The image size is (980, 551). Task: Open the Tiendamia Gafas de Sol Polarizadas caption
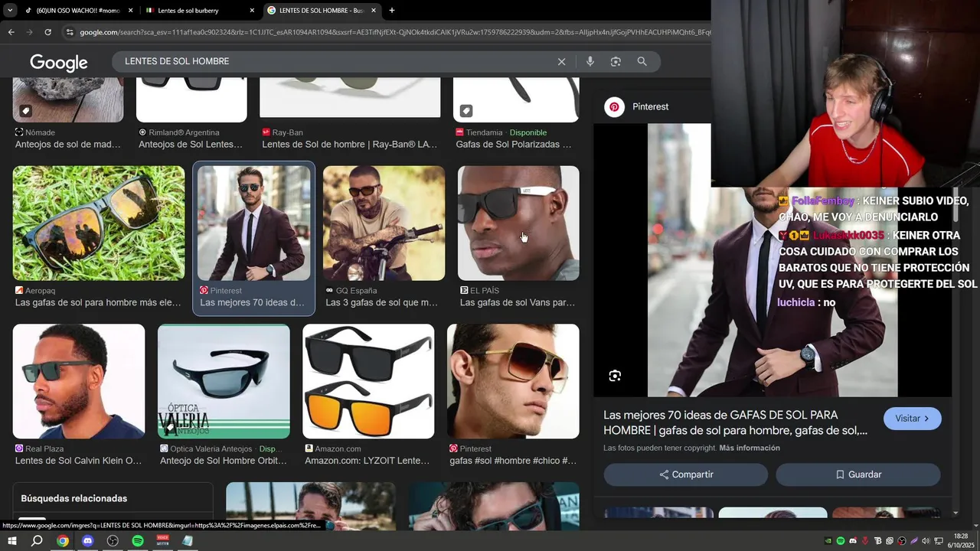514,144
